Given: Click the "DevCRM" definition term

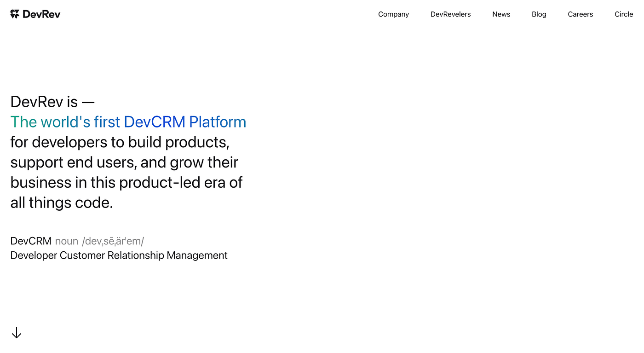Looking at the screenshot, I should click(31, 241).
